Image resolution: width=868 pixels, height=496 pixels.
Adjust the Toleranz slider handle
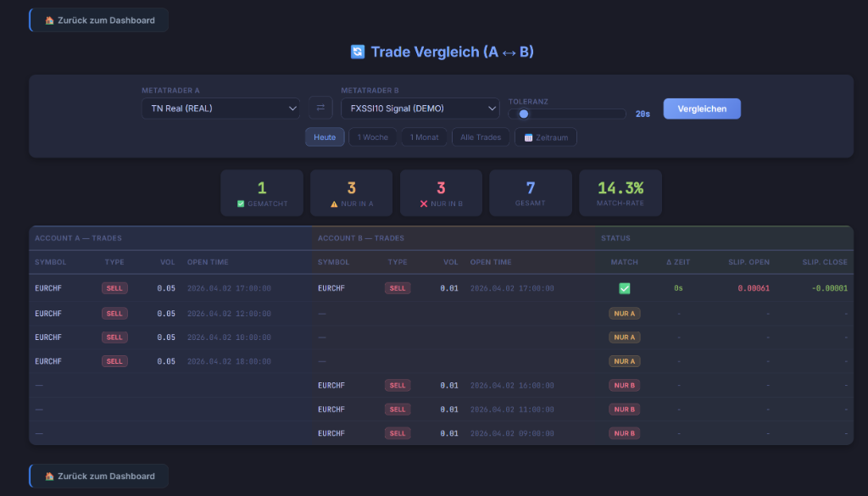pyautogui.click(x=526, y=112)
